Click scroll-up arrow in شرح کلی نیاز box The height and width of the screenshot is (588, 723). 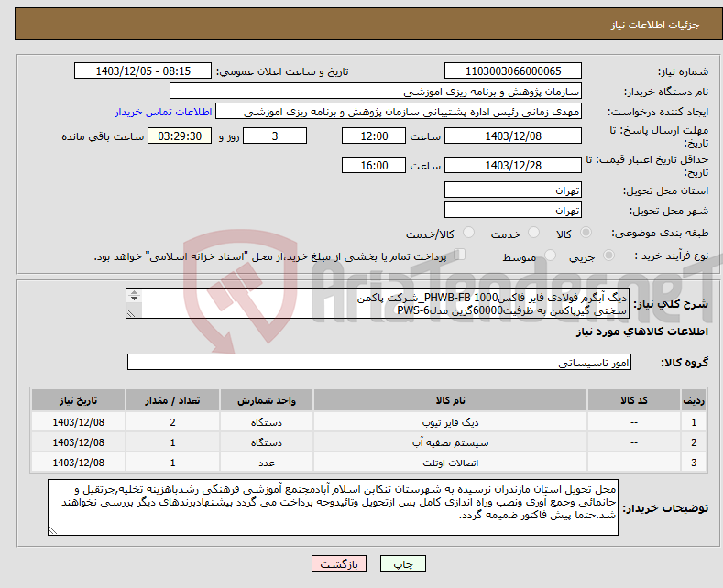pos(134,292)
